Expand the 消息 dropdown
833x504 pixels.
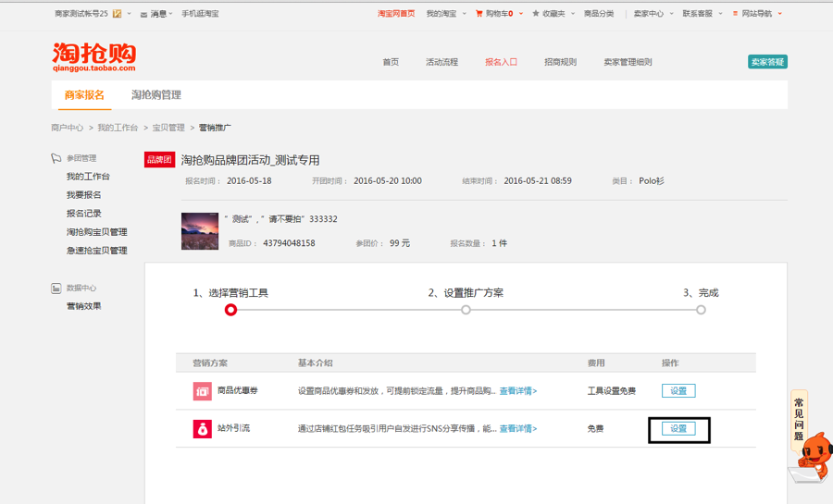(x=170, y=14)
